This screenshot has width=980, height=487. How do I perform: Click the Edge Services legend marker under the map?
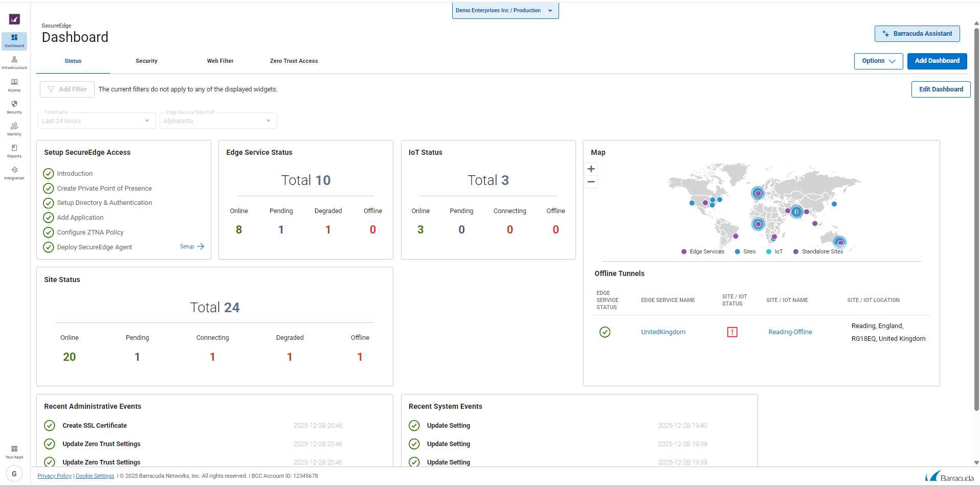683,251
